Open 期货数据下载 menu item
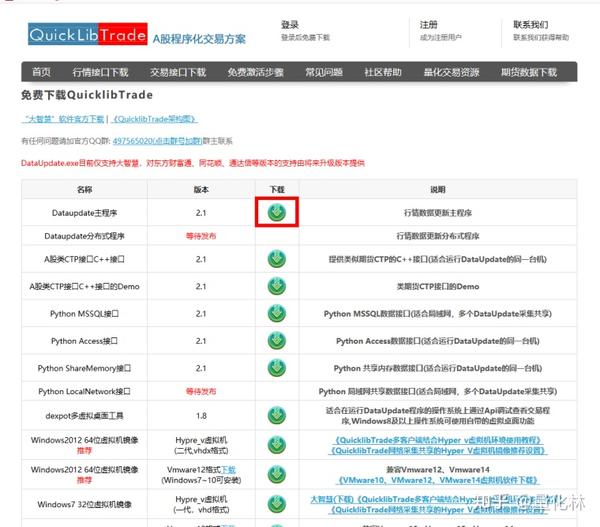The image size is (600, 527). (x=529, y=72)
